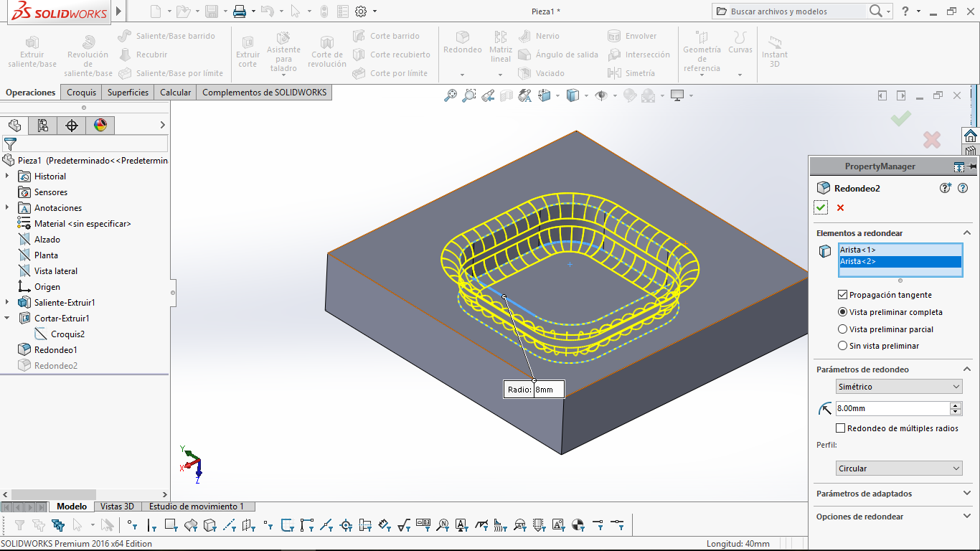
Task: Toggle Propagación tangente checkbox
Action: (x=842, y=295)
